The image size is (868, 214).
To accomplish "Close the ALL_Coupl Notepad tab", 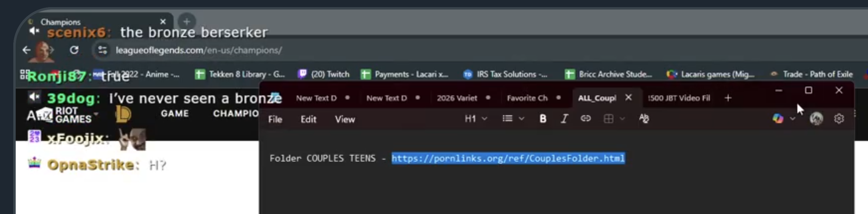I will point(628,97).
